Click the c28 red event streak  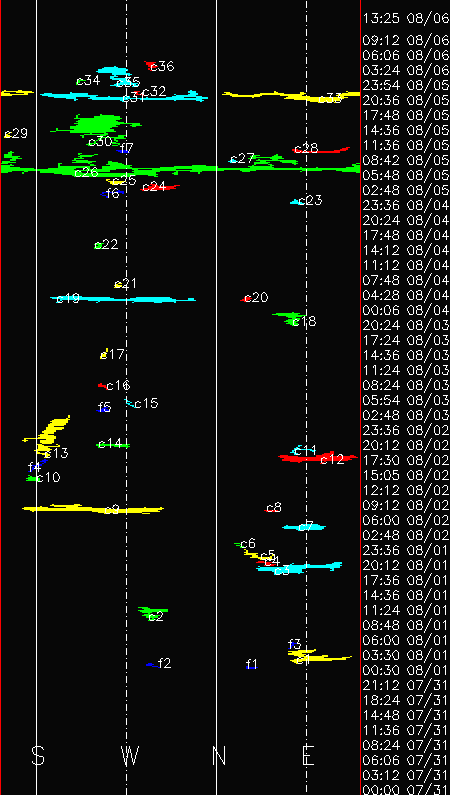[321, 150]
